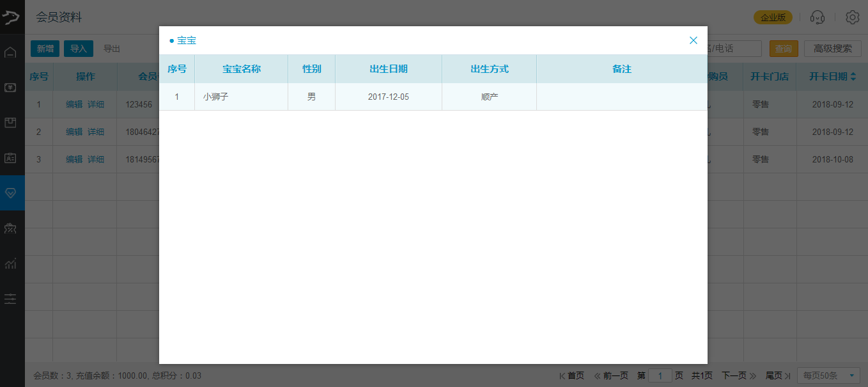Click 编辑 link in row 1
This screenshot has width=868, height=387.
(74, 104)
